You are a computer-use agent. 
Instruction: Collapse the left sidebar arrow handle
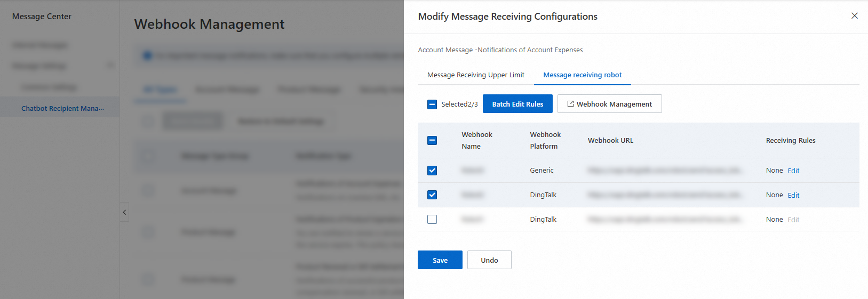(x=124, y=212)
